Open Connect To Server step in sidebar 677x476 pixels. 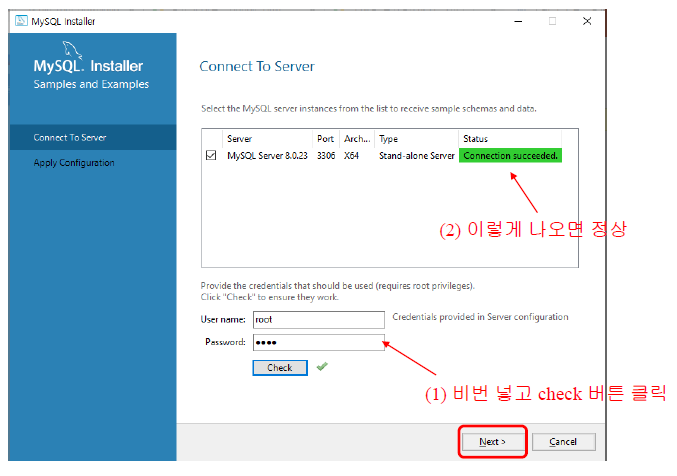coord(92,137)
